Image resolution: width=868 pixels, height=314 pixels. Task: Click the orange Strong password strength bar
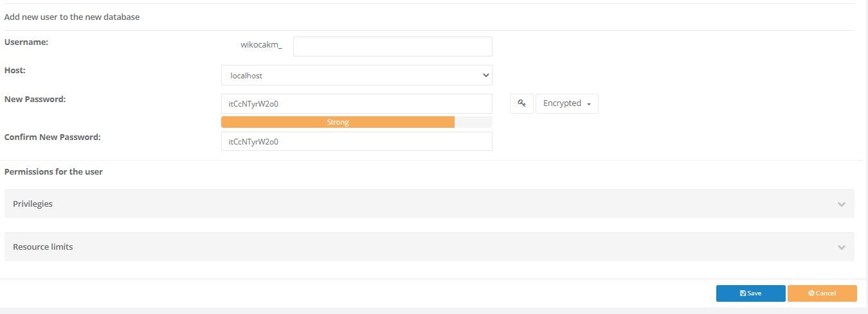coord(338,122)
